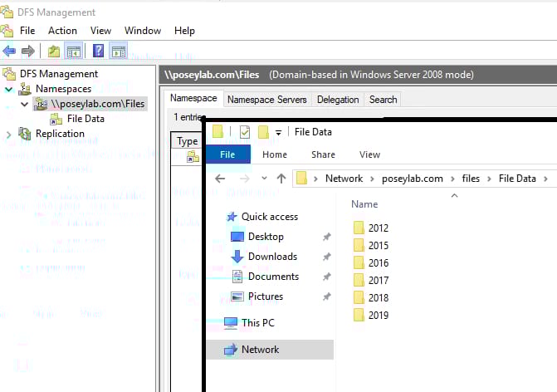Click the DFS Management menu bar app icon

point(7,31)
